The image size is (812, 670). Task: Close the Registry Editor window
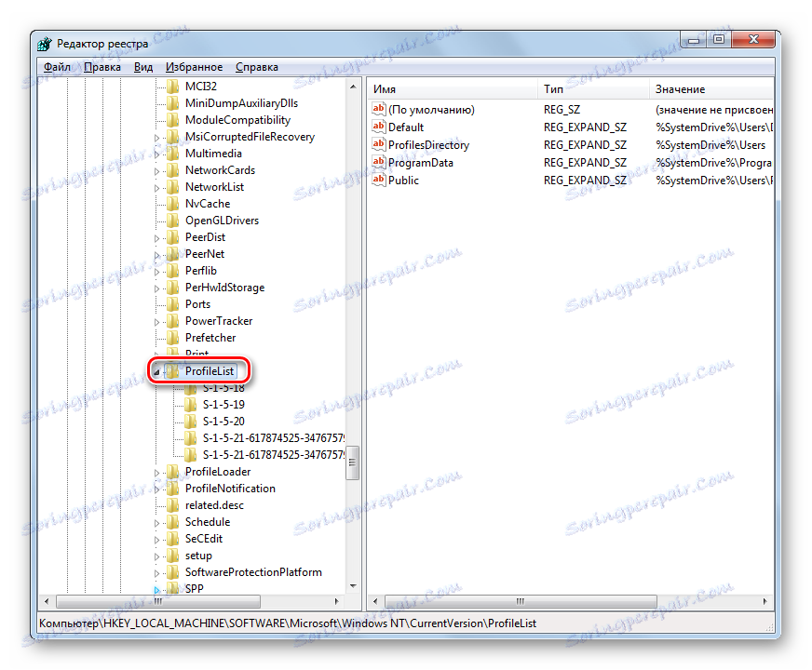coord(753,39)
